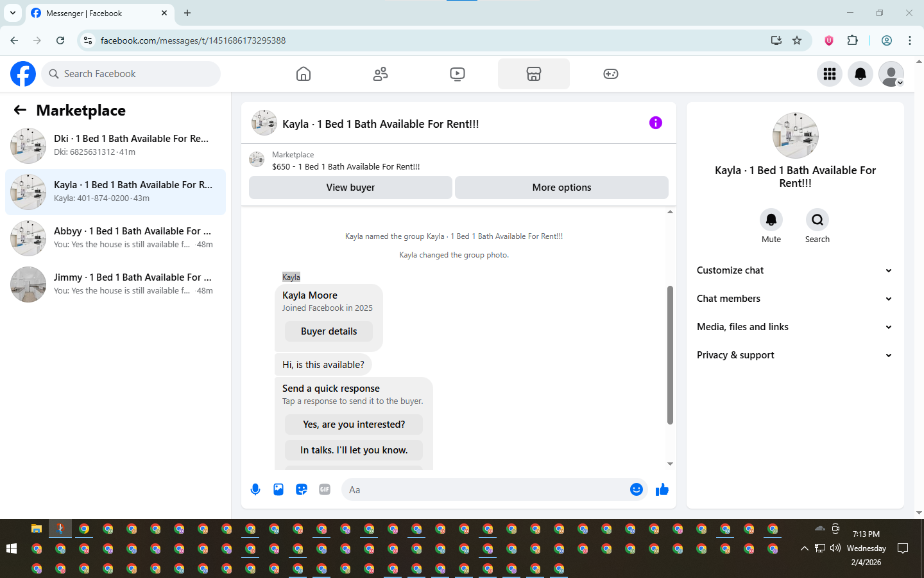Open the Friends icon in top navigation

click(381, 74)
